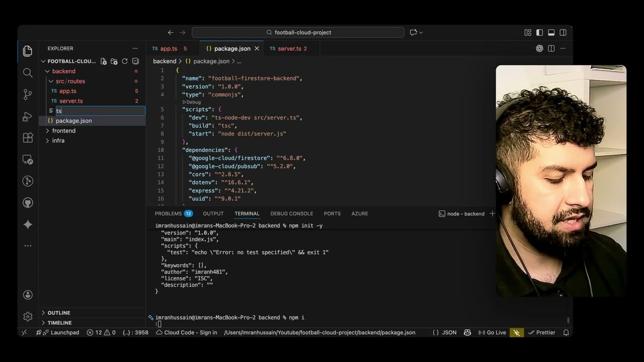Open the OUTPUT panel tab
Screen dimensions: 644x362
[213, 214]
